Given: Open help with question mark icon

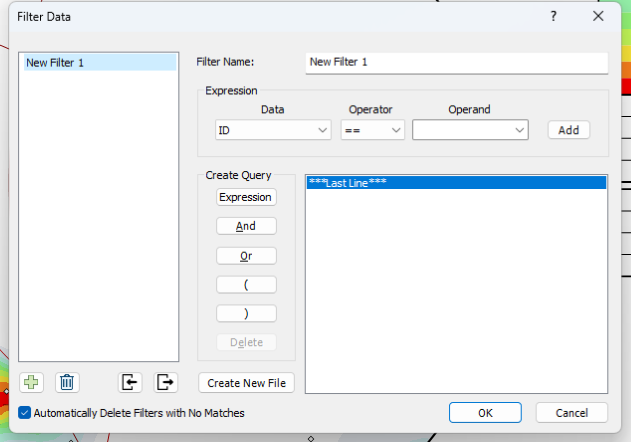Looking at the screenshot, I should pyautogui.click(x=554, y=17).
